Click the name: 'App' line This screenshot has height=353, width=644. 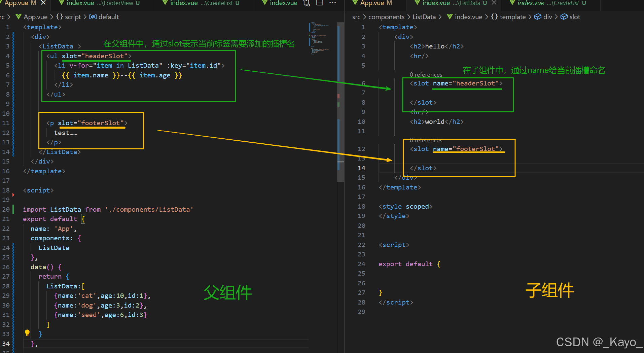pos(53,228)
